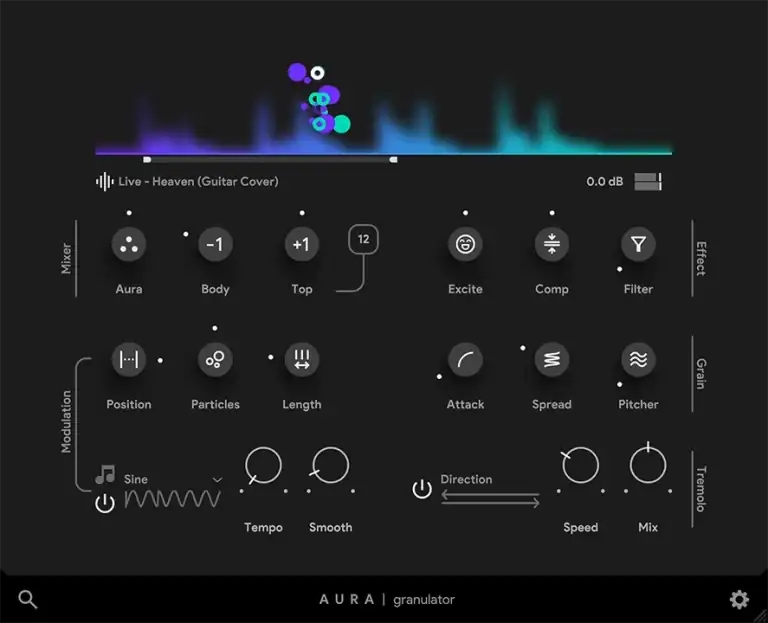768x623 pixels.
Task: Click the Attack grain knob
Action: coord(465,359)
